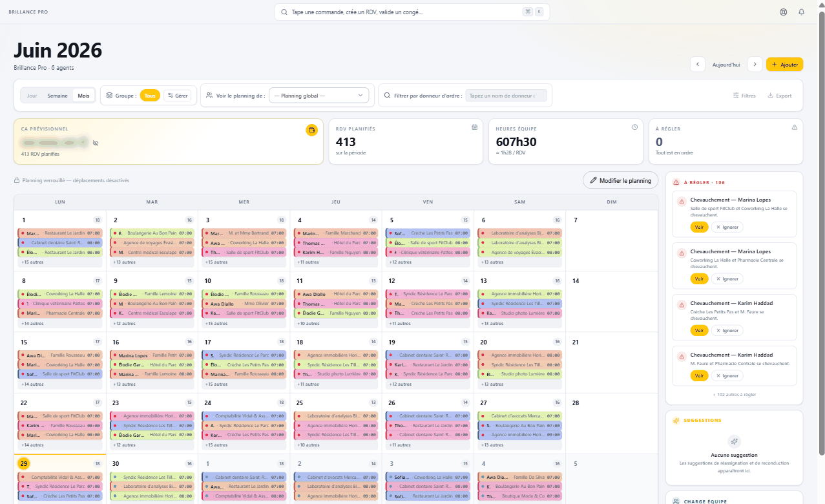Viewport: 825px width, 504px height.
Task: Jump to Aujourd'hui
Action: [x=726, y=65]
